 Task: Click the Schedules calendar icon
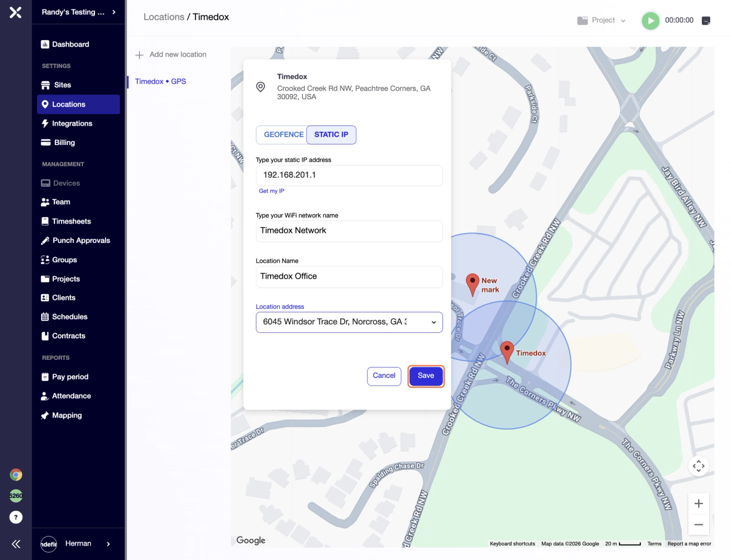[45, 317]
